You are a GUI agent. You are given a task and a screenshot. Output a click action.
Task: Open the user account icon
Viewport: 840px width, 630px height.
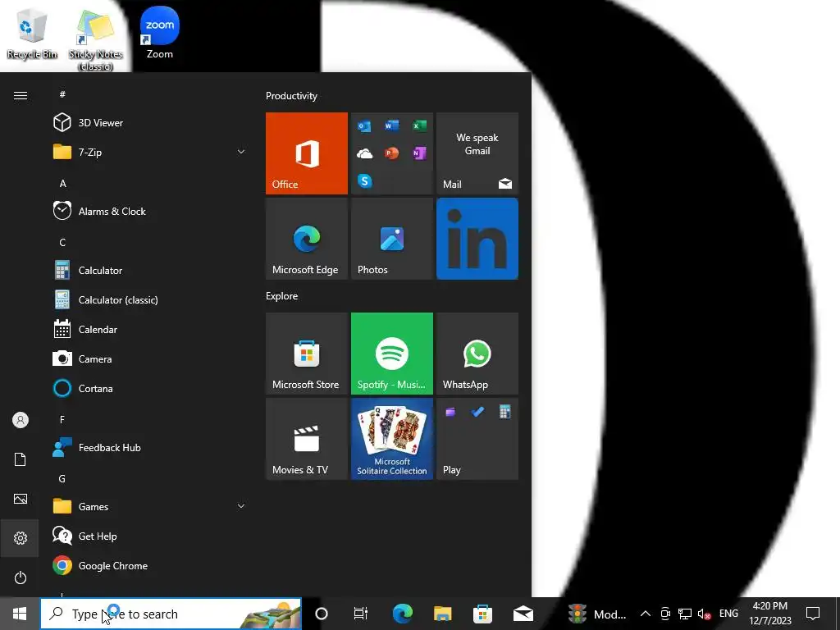point(21,420)
